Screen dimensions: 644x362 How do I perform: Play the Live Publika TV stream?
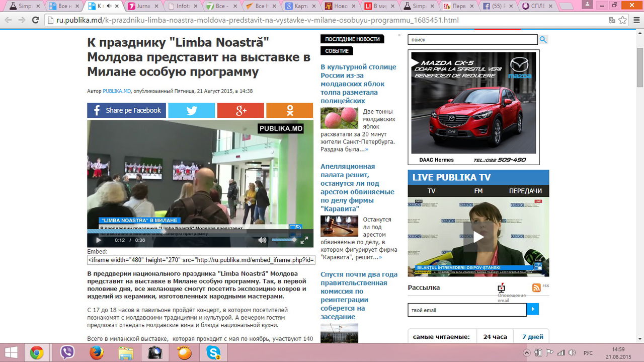coord(478,237)
